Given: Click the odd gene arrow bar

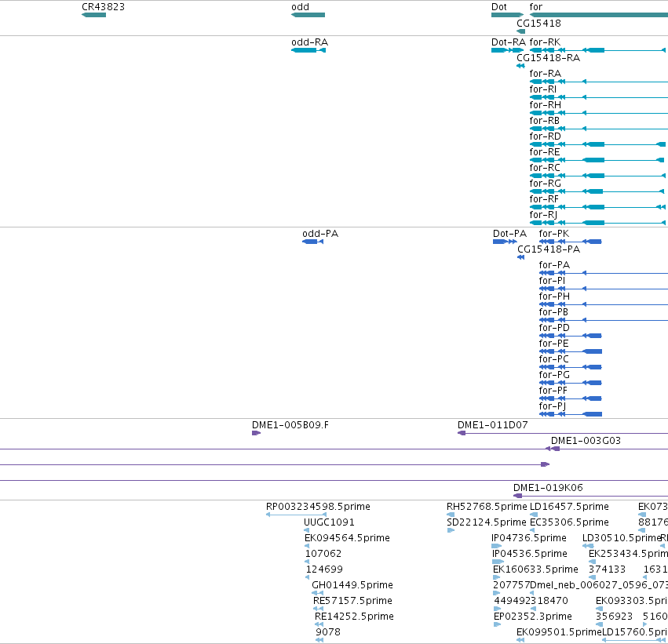Looking at the screenshot, I should pyautogui.click(x=308, y=15).
